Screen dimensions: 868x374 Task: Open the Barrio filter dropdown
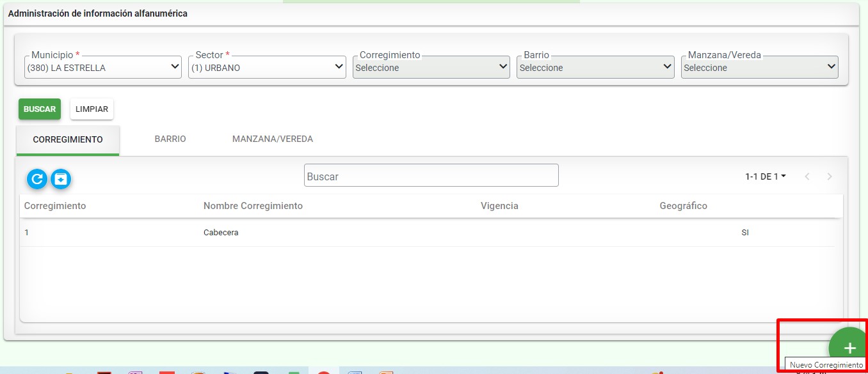click(x=595, y=67)
